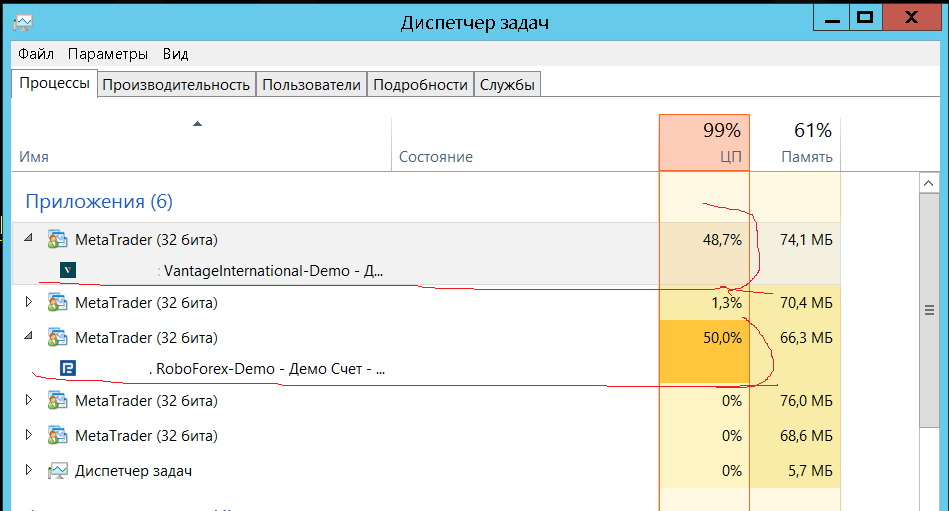Maximize the Диспетчер задач window
Viewport: 949px width, 511px height.
pos(865,18)
